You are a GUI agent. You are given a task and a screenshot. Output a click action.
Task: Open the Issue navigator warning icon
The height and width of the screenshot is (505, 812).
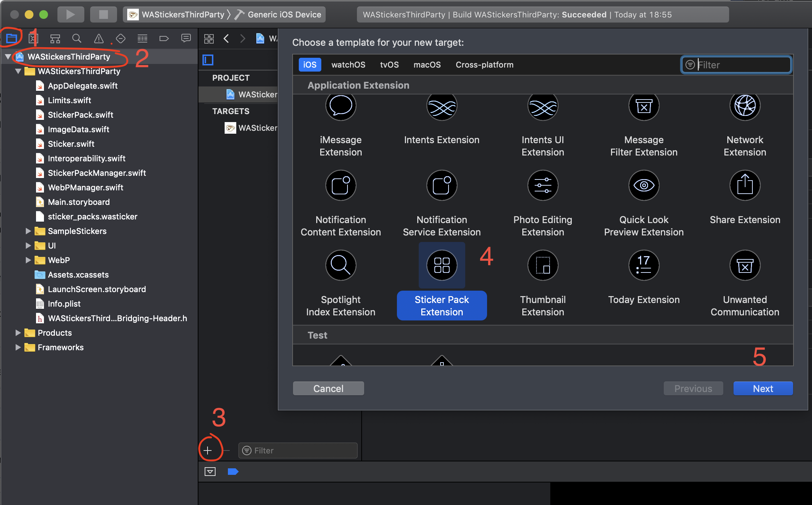(x=99, y=39)
